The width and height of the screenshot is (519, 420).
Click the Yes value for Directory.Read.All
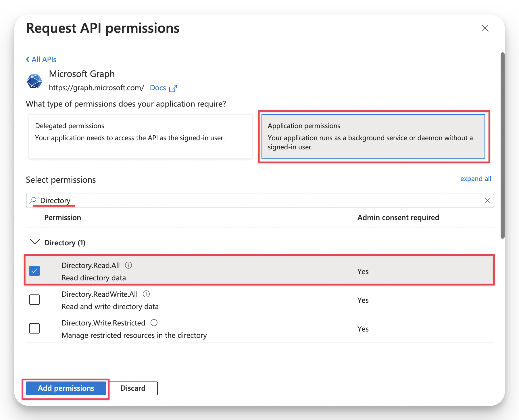pyautogui.click(x=363, y=271)
